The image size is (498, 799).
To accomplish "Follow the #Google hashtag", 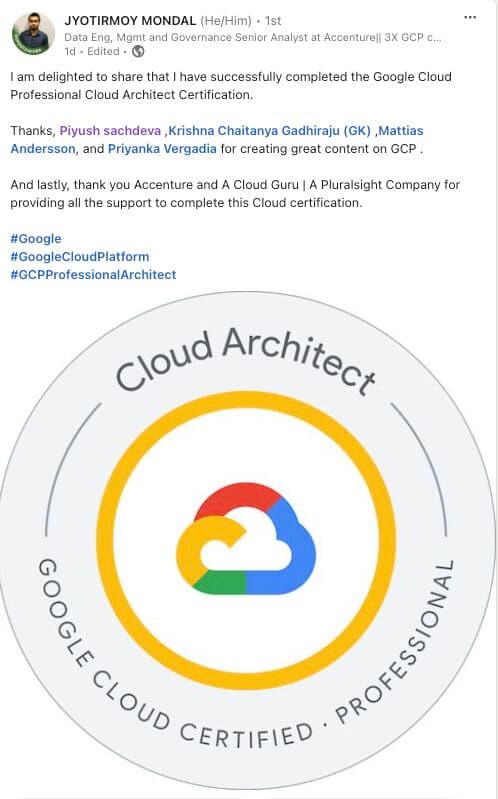I will (36, 239).
